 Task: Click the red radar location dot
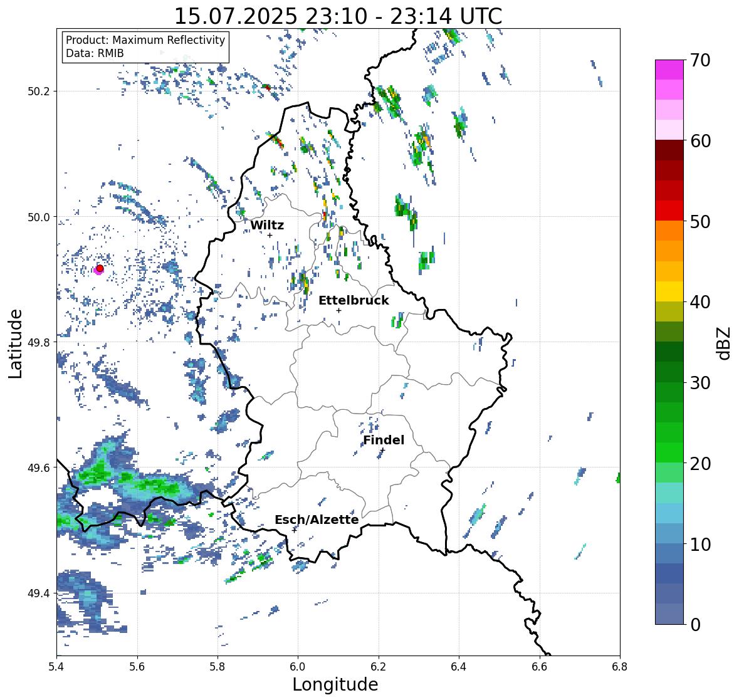click(100, 268)
